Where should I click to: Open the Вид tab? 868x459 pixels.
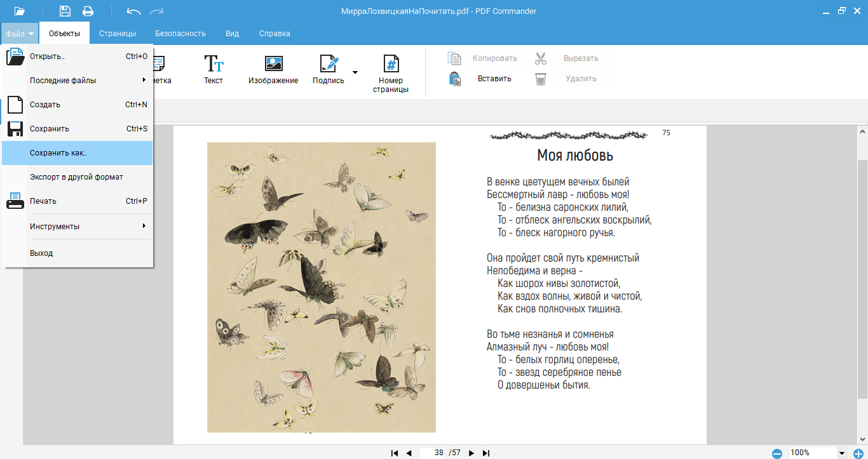(232, 34)
